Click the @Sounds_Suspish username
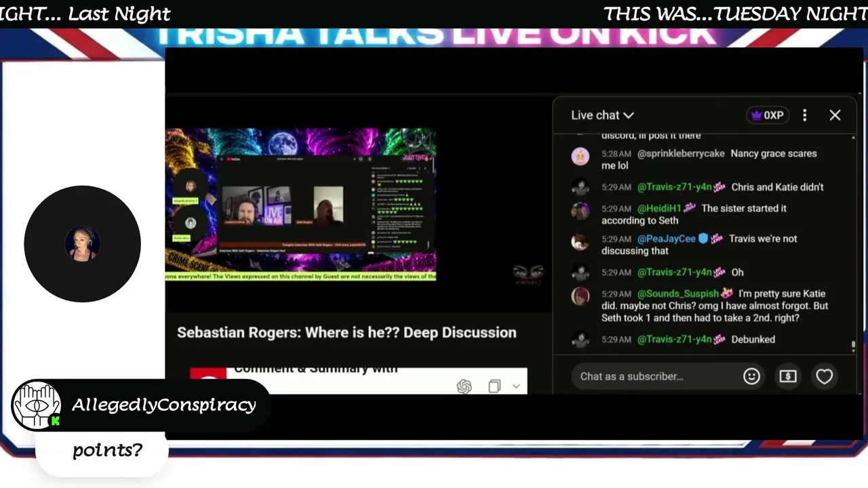 click(678, 293)
